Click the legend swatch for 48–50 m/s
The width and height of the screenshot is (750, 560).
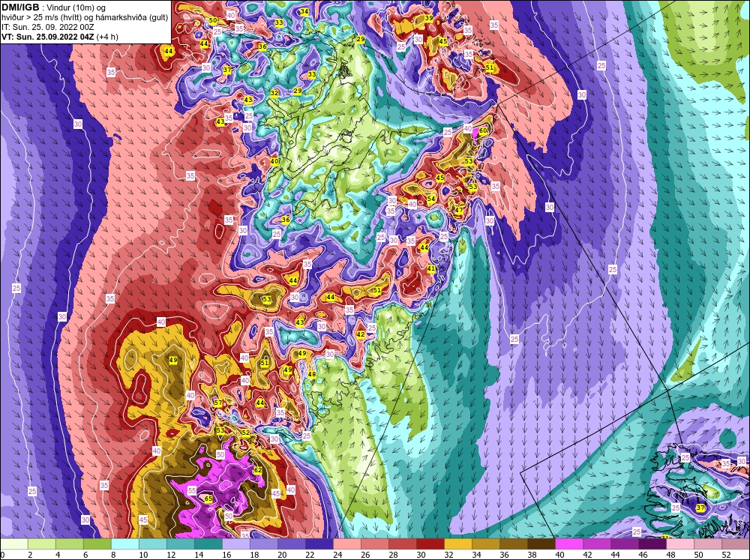pyautogui.click(x=680, y=544)
